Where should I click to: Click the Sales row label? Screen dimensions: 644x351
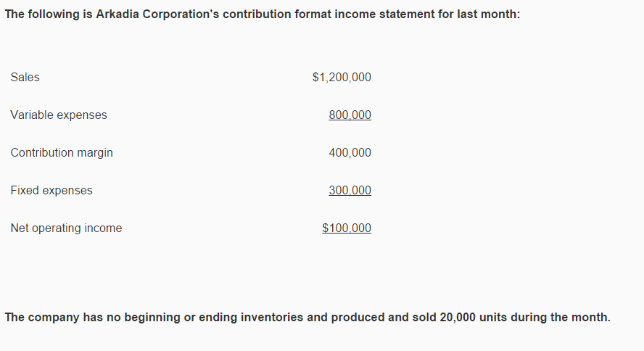pyautogui.click(x=25, y=77)
